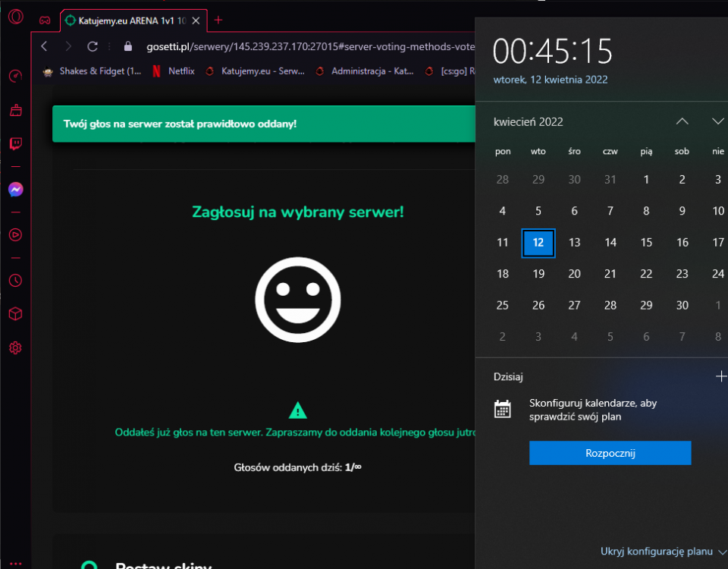Close the Katujemy.eu ARENA tab
728x569 pixels.
[x=196, y=21]
